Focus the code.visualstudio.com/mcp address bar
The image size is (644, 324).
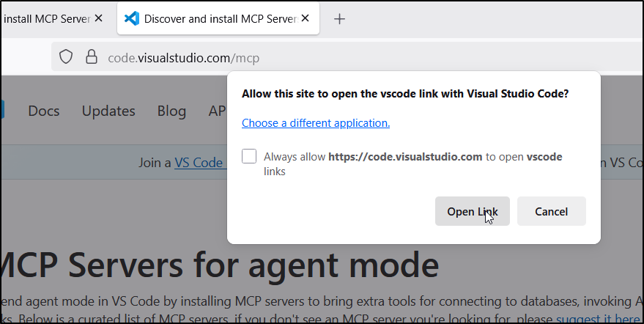(x=183, y=57)
